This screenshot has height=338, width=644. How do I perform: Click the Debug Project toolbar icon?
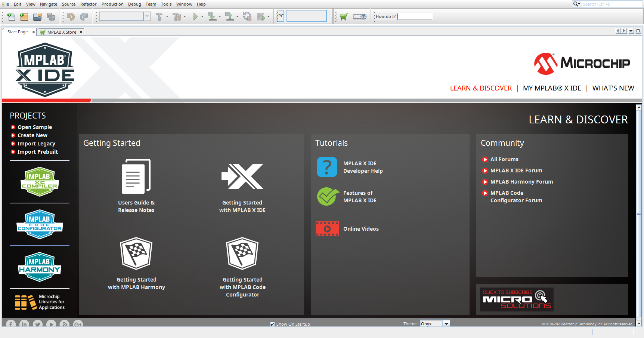261,16
